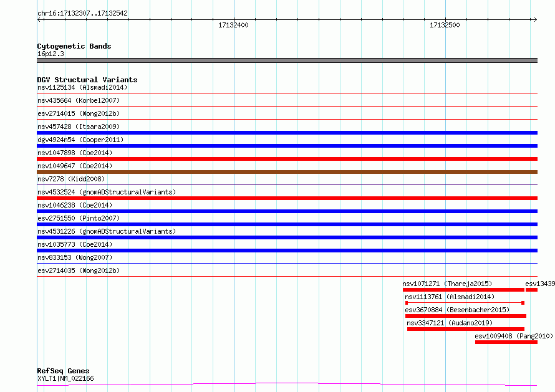Open variant nsv1049647 (Coe2014) label
This screenshot has height=392, width=555.
pyautogui.click(x=75, y=166)
